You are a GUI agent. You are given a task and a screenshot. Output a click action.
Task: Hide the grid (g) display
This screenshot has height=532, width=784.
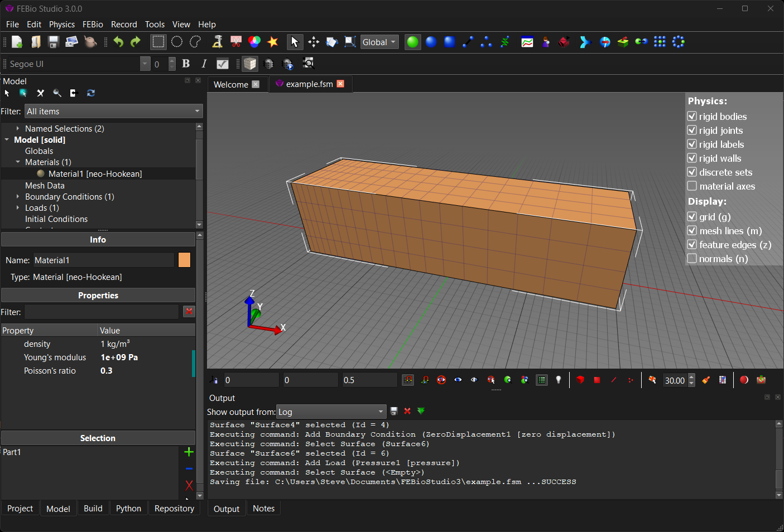pos(692,216)
